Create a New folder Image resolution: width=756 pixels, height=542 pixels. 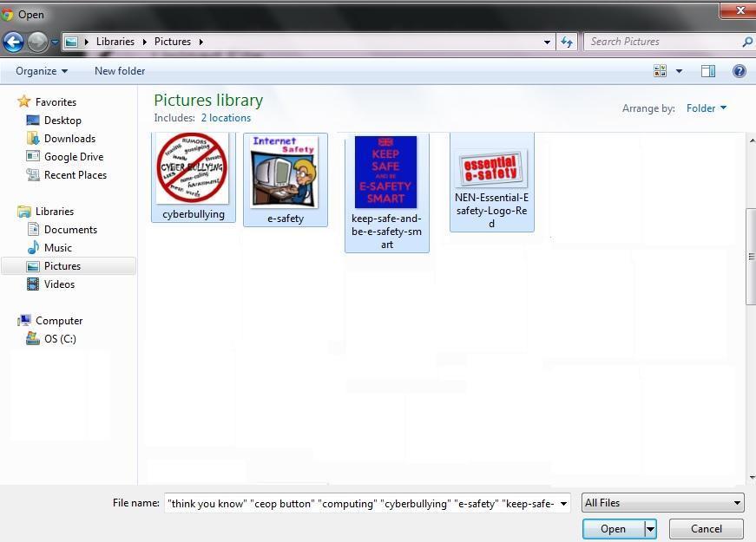(x=120, y=71)
